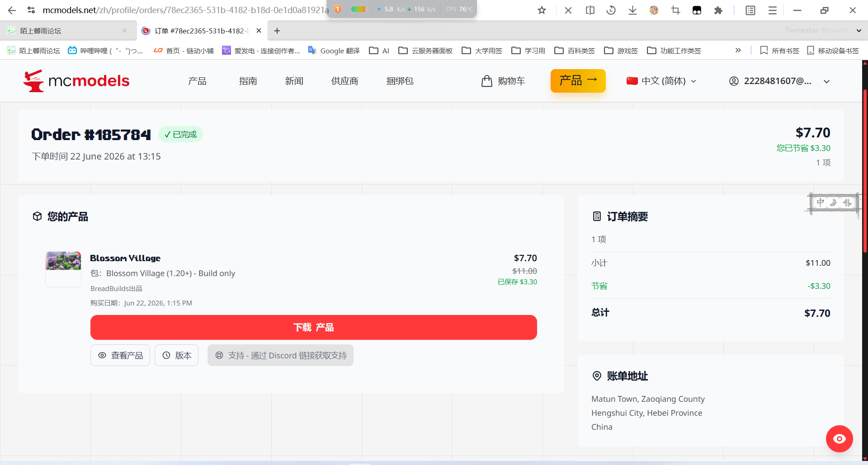Click the red floating eye button
Image resolution: width=868 pixels, height=465 pixels.
click(x=839, y=438)
